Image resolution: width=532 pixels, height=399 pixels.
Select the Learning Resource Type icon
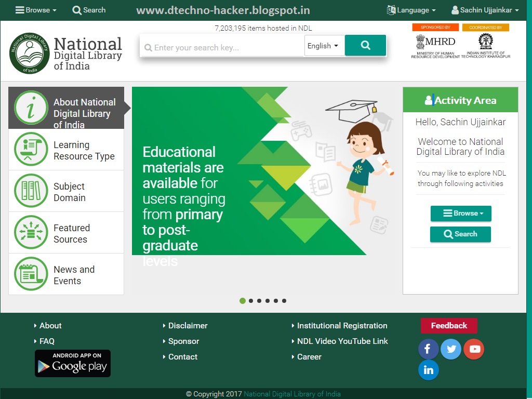[30, 150]
